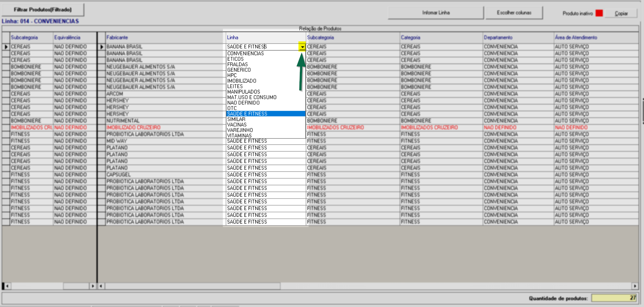
Task: Open the Escolher colunas button
Action: (x=514, y=13)
